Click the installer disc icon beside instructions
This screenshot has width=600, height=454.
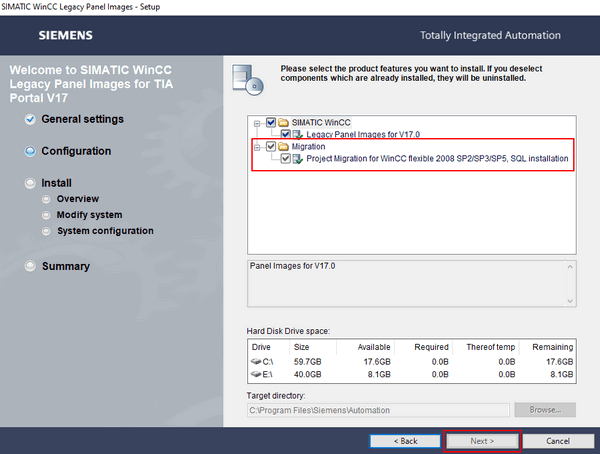point(248,80)
